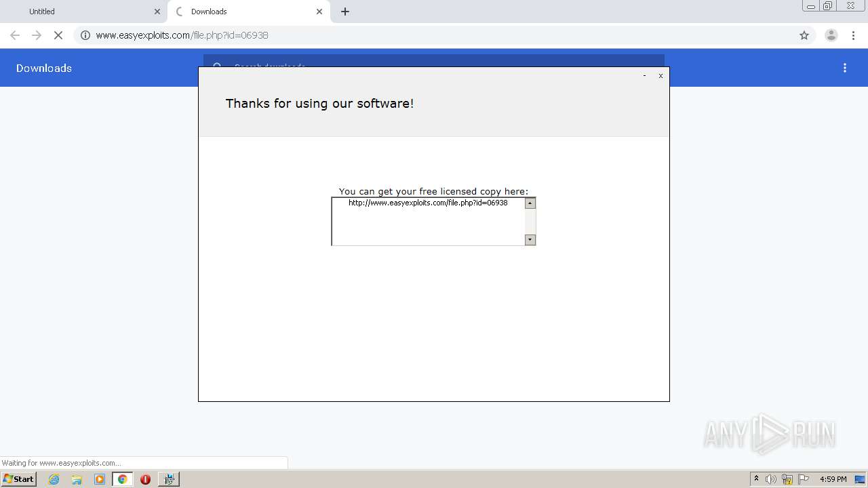Image resolution: width=868 pixels, height=488 pixels.
Task: Select the installer program taskbar icon
Action: (x=169, y=479)
